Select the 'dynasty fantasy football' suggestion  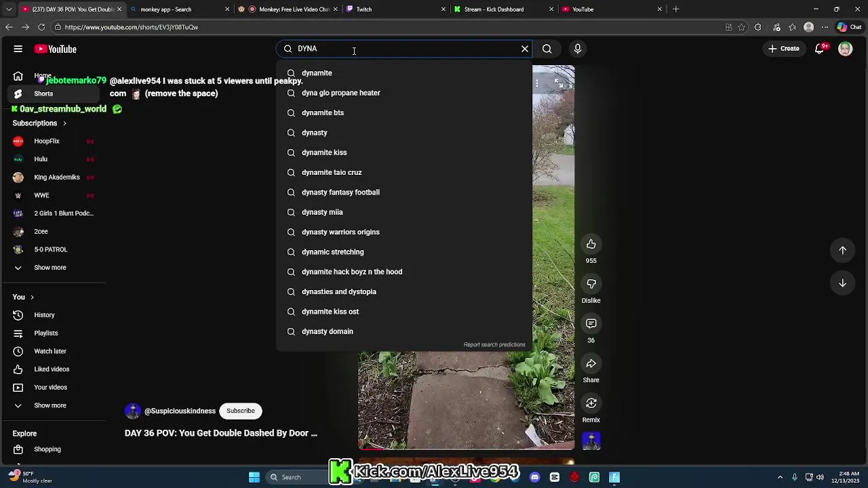[x=404, y=192]
